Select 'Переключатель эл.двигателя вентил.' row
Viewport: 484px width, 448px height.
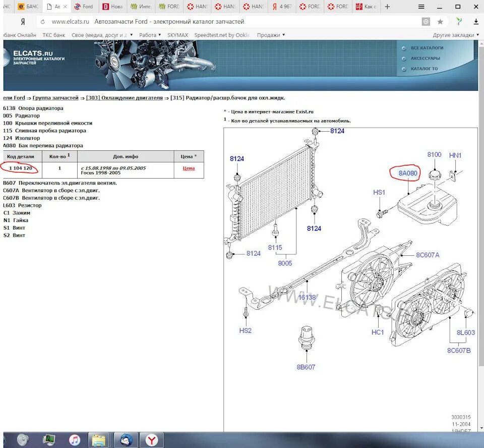point(60,183)
